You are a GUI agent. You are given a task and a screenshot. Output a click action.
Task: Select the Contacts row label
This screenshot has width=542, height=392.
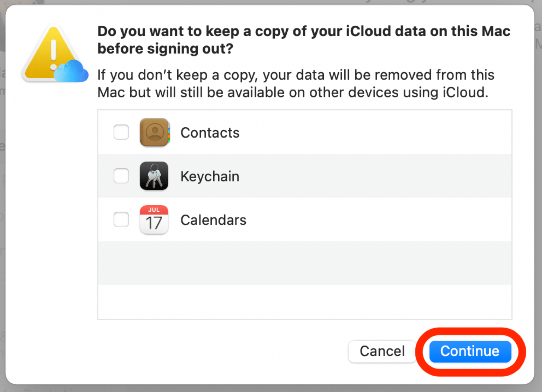pos(210,132)
